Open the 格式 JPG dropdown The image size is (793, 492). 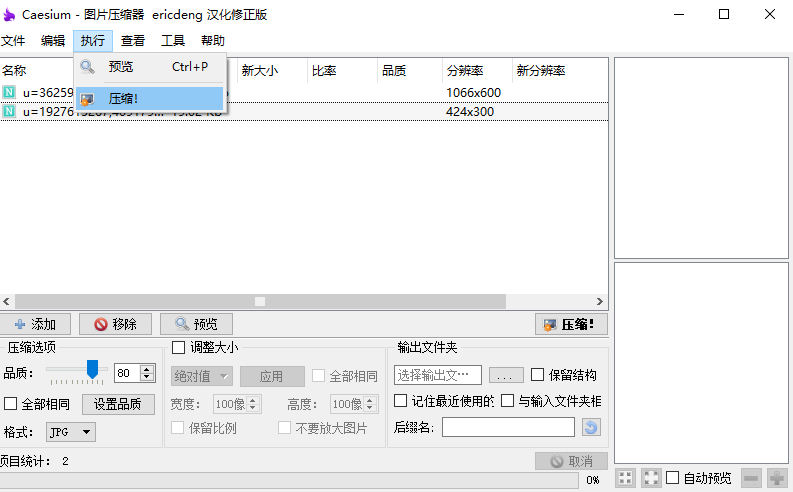point(71,432)
